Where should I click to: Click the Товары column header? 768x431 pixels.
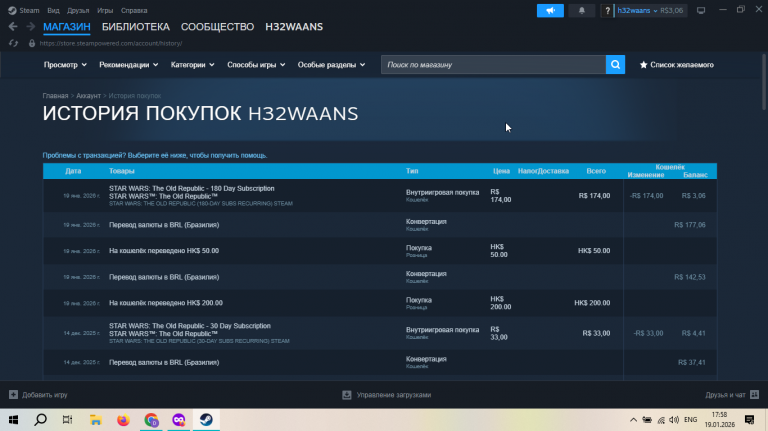pos(121,171)
